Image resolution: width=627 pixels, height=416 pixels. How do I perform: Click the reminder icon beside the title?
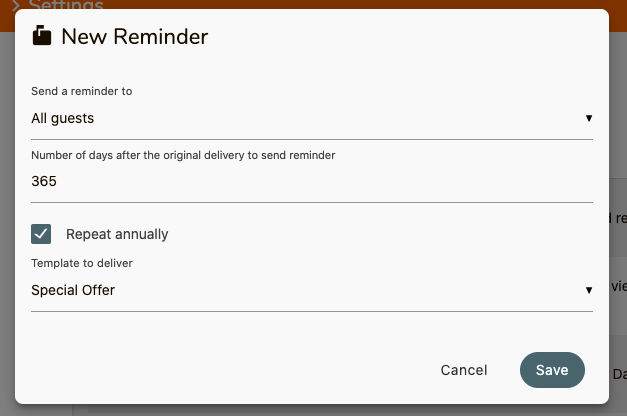[42, 35]
